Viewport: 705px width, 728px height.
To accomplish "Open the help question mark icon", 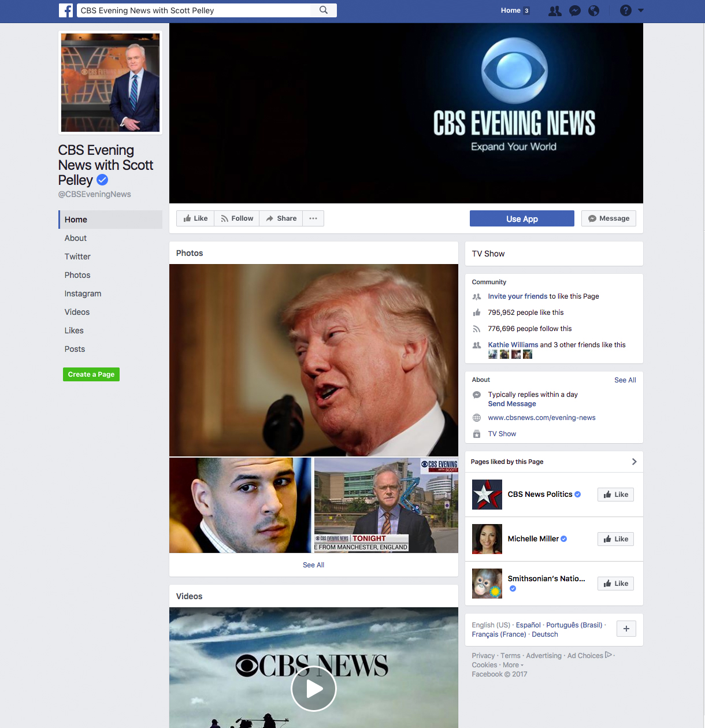I will tap(626, 10).
